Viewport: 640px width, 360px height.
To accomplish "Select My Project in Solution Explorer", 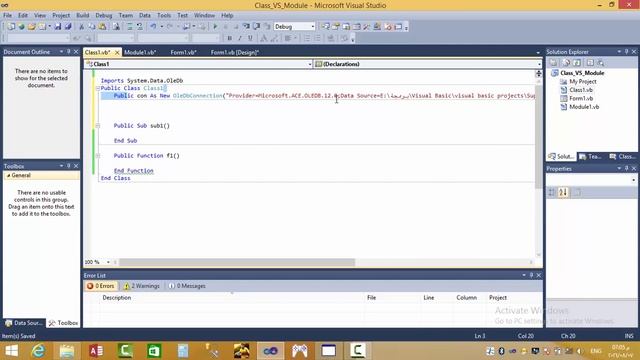I will [582, 82].
